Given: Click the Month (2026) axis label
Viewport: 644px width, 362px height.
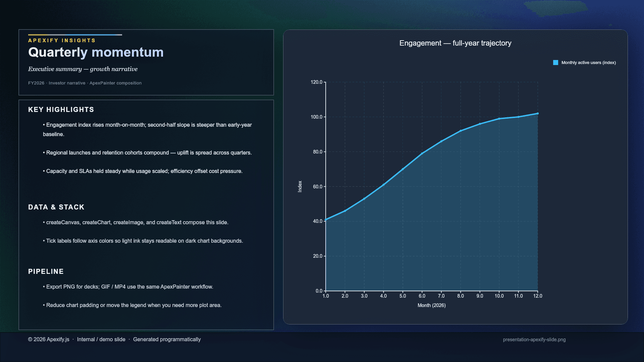Looking at the screenshot, I should [431, 305].
